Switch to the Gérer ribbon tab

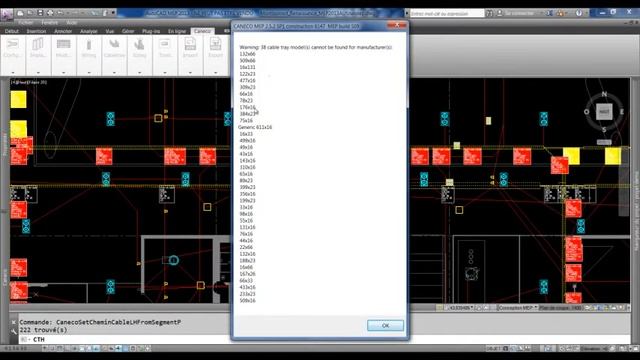(x=128, y=31)
